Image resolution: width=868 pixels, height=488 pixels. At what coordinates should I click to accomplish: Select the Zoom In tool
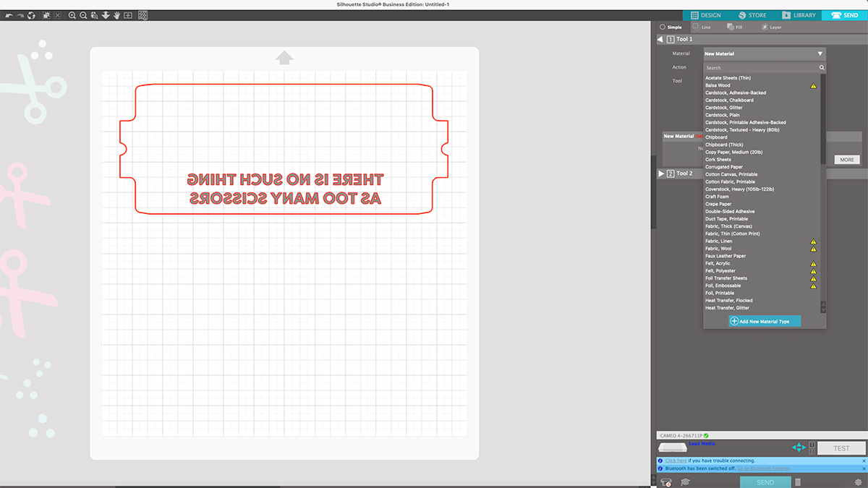tap(72, 14)
